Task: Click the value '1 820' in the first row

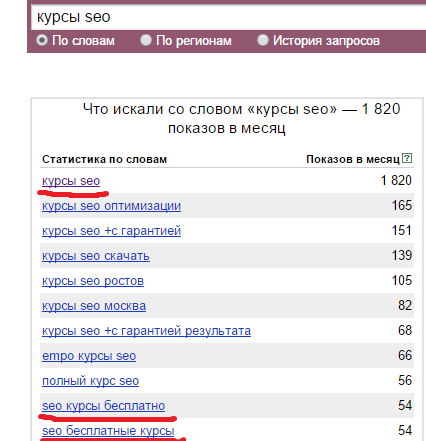Action: (396, 181)
